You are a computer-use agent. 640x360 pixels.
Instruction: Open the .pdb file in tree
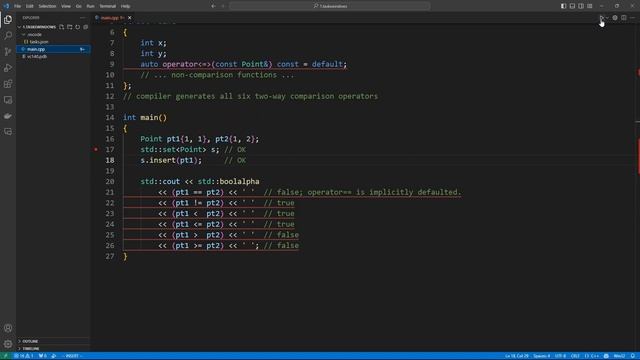[x=37, y=56]
